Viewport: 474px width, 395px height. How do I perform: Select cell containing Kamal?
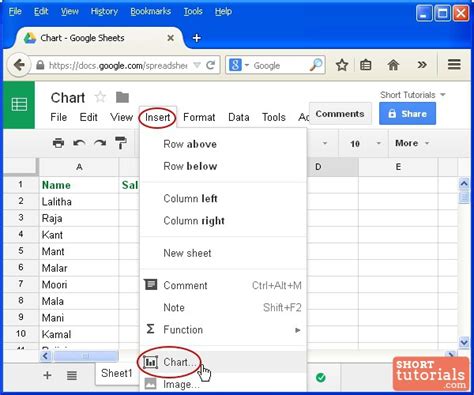coord(79,334)
